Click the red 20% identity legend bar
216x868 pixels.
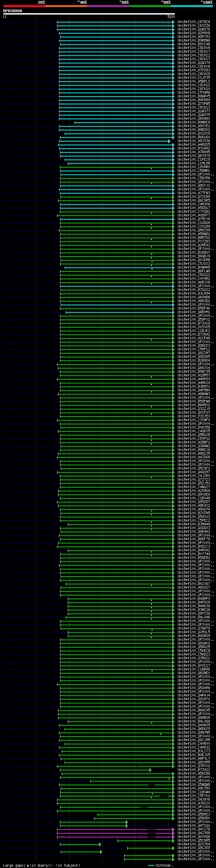(24, 6)
